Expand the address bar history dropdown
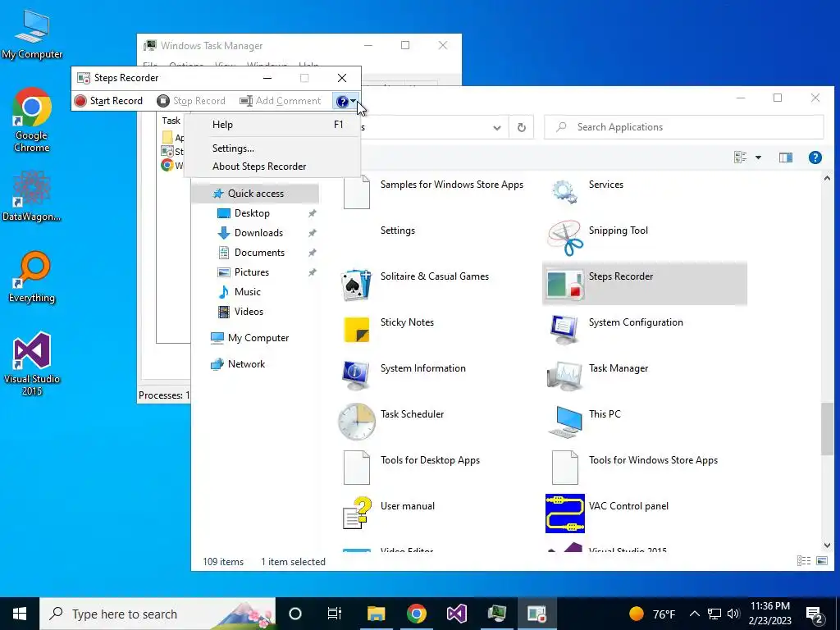Image resolution: width=840 pixels, height=630 pixels. [497, 127]
